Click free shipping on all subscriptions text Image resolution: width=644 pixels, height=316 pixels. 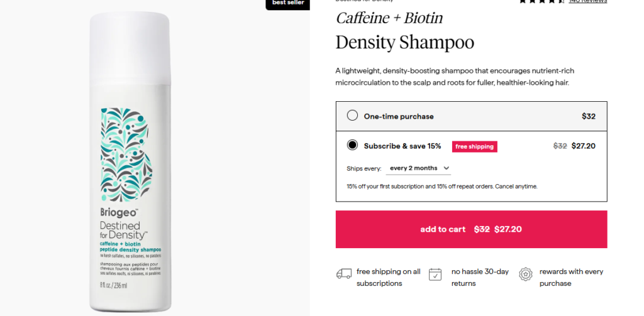(x=388, y=277)
